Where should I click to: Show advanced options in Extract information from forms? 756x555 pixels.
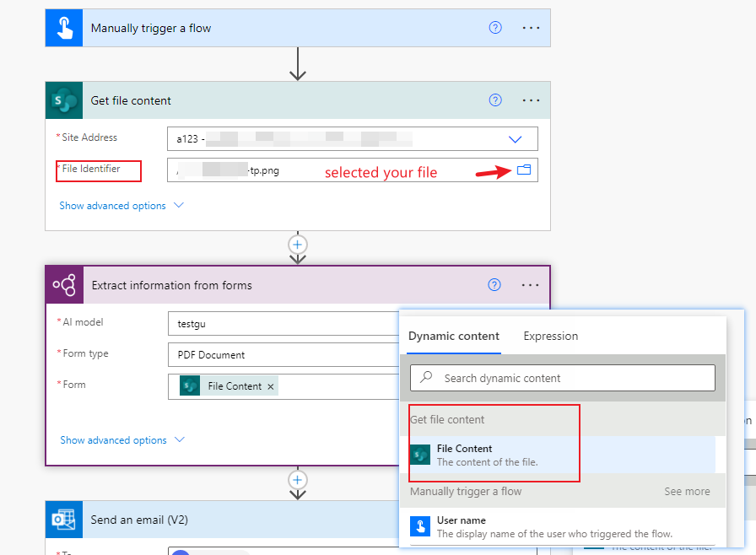pos(122,439)
